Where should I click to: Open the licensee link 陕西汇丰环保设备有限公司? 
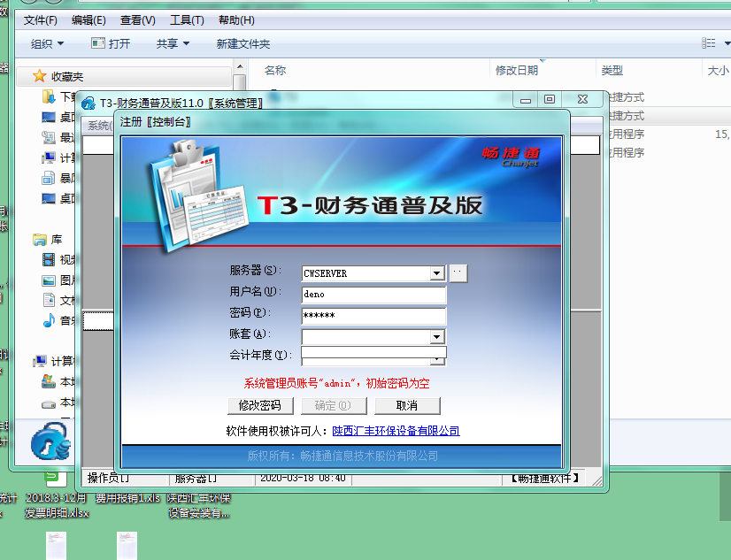pyautogui.click(x=396, y=431)
